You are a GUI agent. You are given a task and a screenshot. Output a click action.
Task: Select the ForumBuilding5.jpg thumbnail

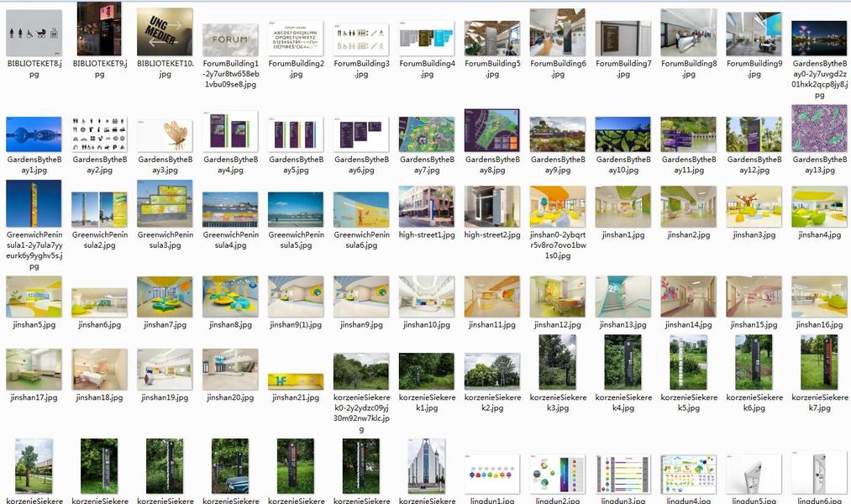tap(492, 38)
